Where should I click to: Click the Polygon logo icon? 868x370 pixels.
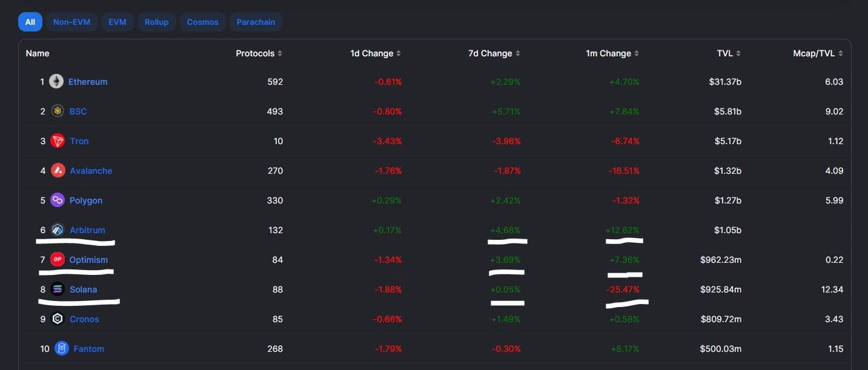click(x=58, y=200)
